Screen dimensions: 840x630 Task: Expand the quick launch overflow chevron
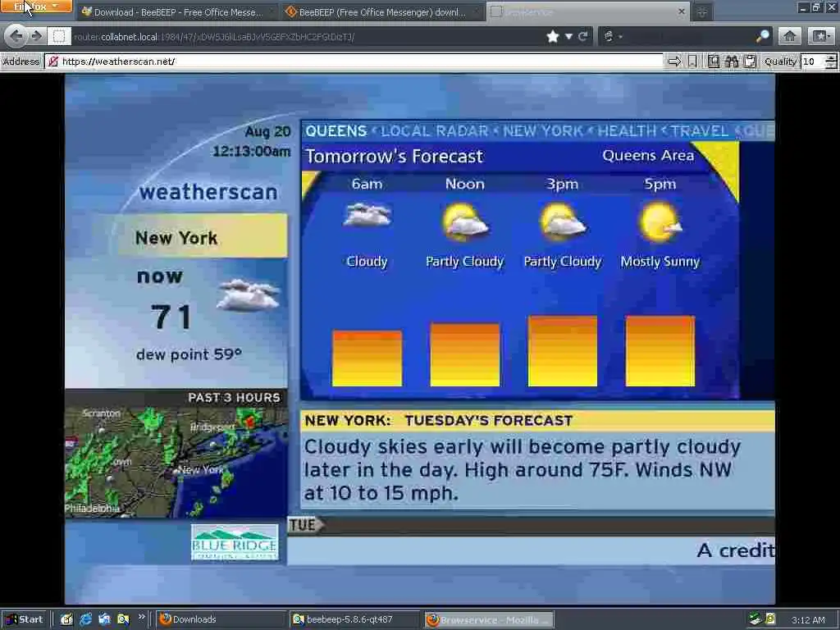tap(141, 617)
